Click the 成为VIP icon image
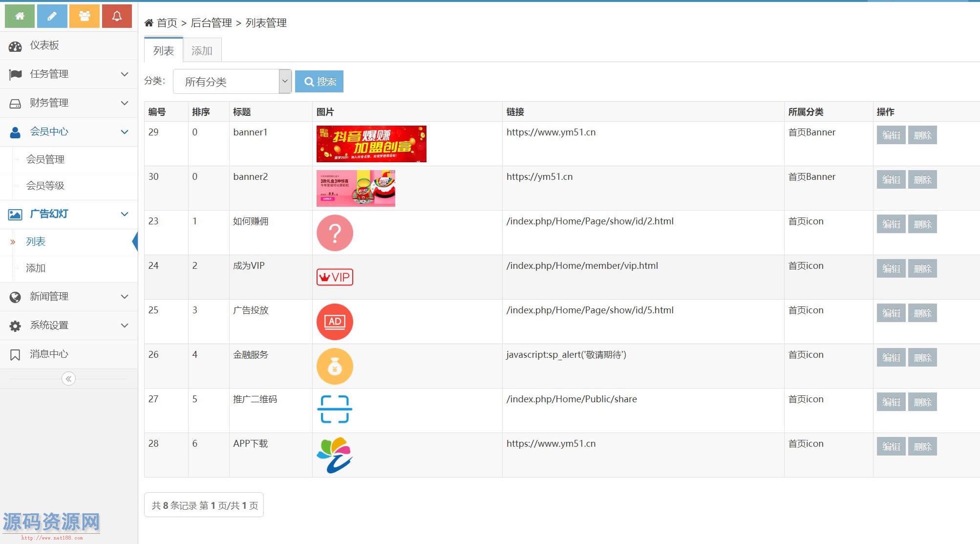The height and width of the screenshot is (544, 980). pyautogui.click(x=335, y=277)
